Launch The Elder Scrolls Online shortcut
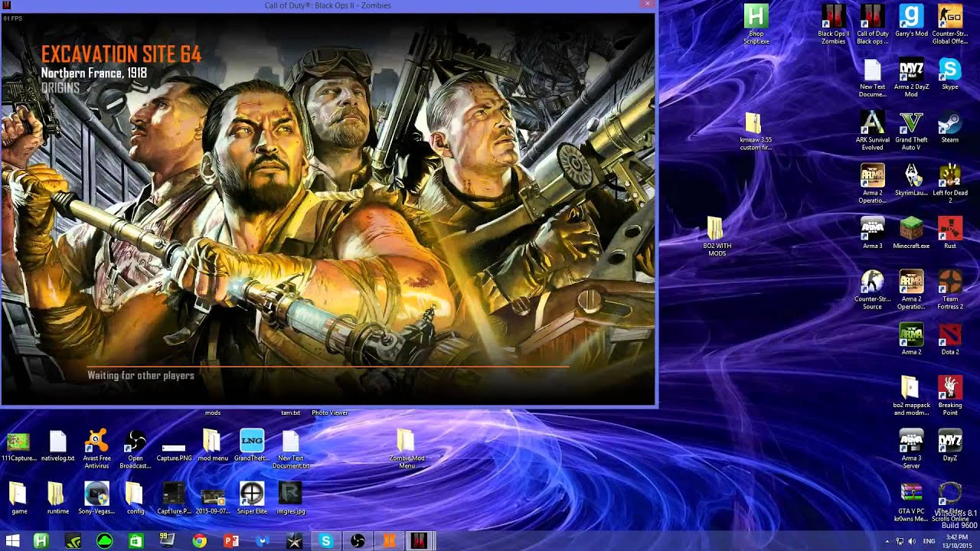This screenshot has height=551, width=980. 950,502
